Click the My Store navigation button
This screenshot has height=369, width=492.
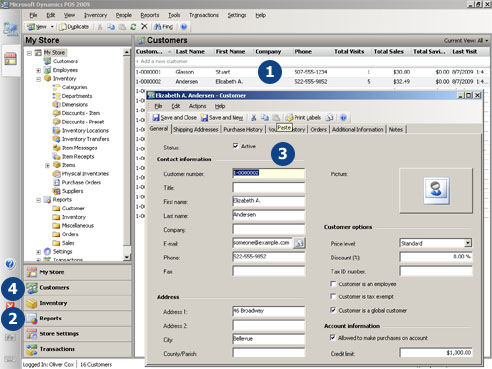coord(78,272)
